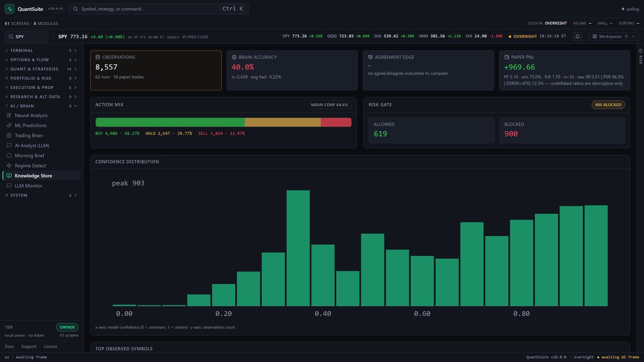Expand the Terminal section

(x=41, y=51)
